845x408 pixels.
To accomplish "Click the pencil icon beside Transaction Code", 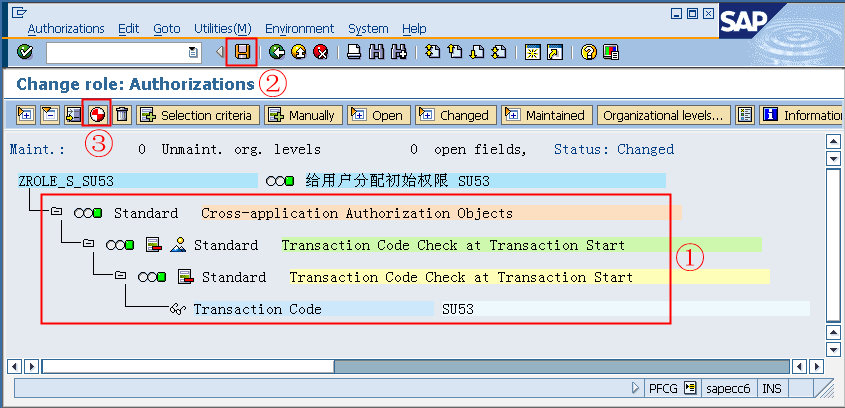I will click(178, 309).
